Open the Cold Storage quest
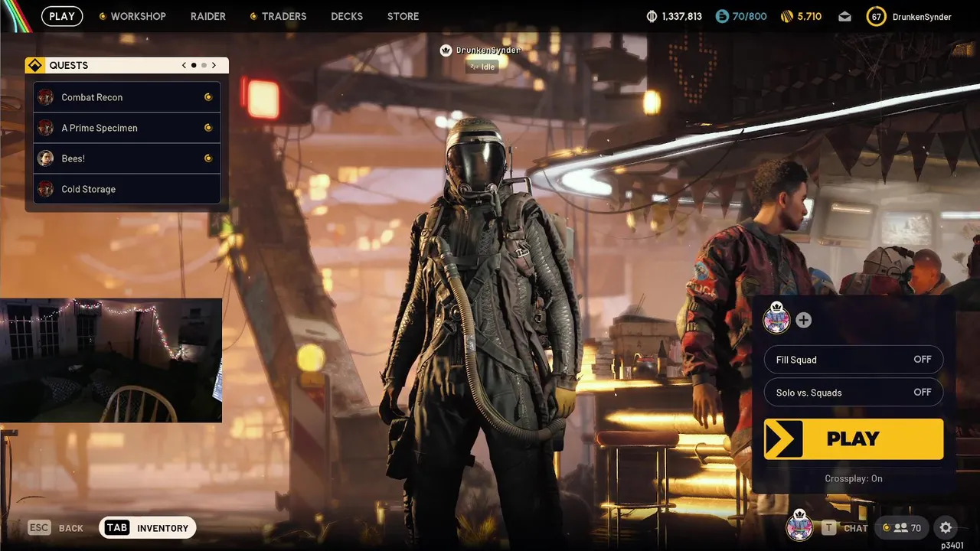980x551 pixels. coord(127,189)
